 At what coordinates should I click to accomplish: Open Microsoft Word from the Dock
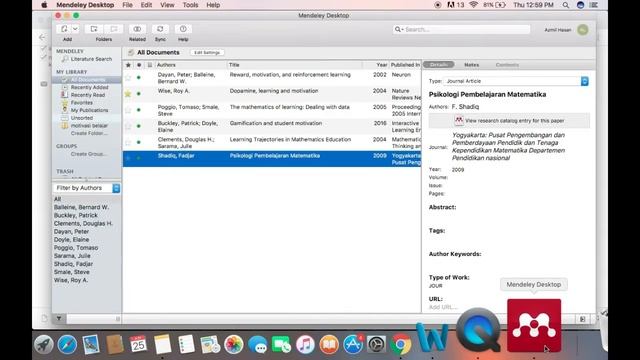[x=432, y=338]
